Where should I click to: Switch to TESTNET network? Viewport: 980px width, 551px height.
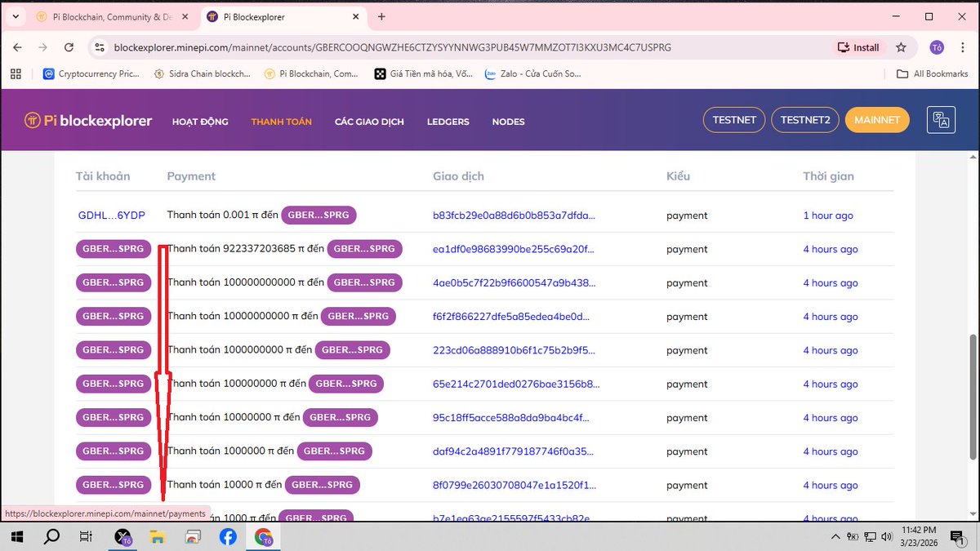coord(734,120)
